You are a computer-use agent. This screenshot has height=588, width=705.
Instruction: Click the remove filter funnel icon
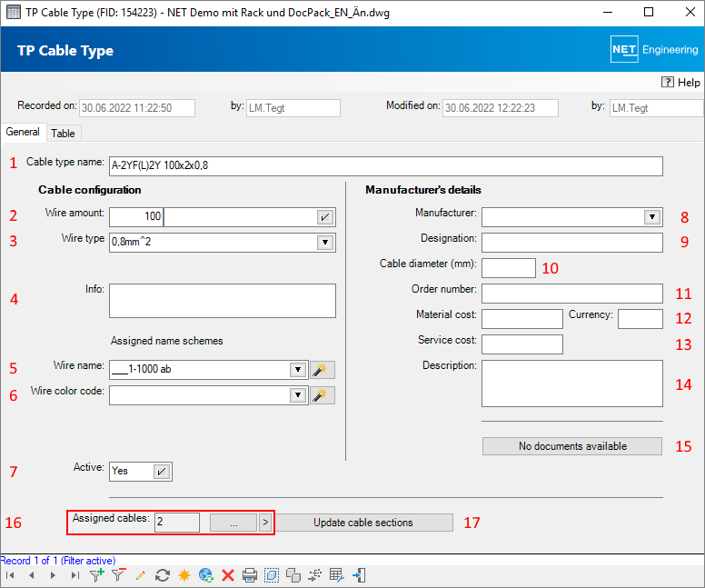(x=119, y=575)
